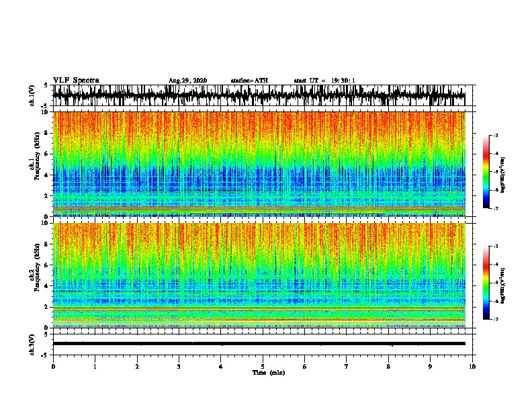The height and width of the screenshot is (411, 532).
Task: Click the ch.1(V) waveform axis label
Action: (32, 95)
